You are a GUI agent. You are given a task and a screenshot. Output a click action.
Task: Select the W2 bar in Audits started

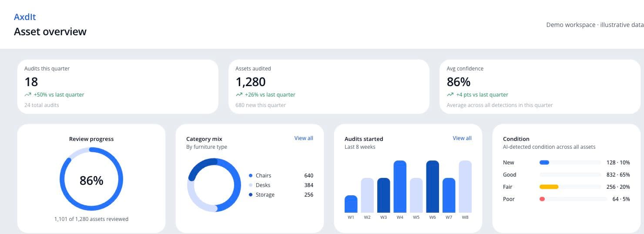click(x=367, y=195)
